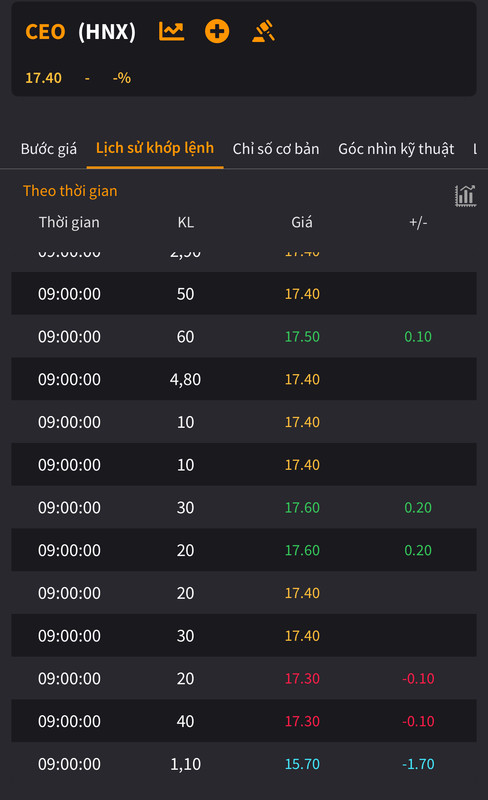
Task: Switch to the Bước giá tab
Action: click(48, 148)
